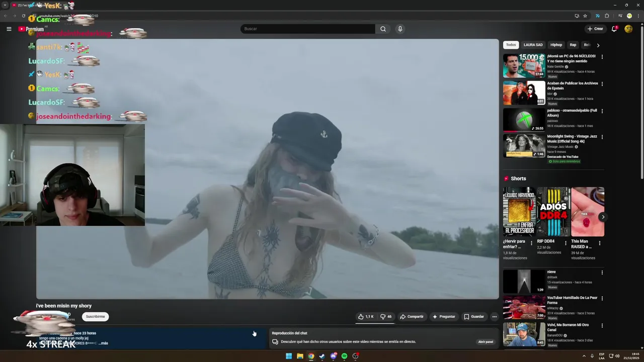Open the Archivos de Epstein video thumbnail
This screenshot has height=362, width=644.
(524, 93)
